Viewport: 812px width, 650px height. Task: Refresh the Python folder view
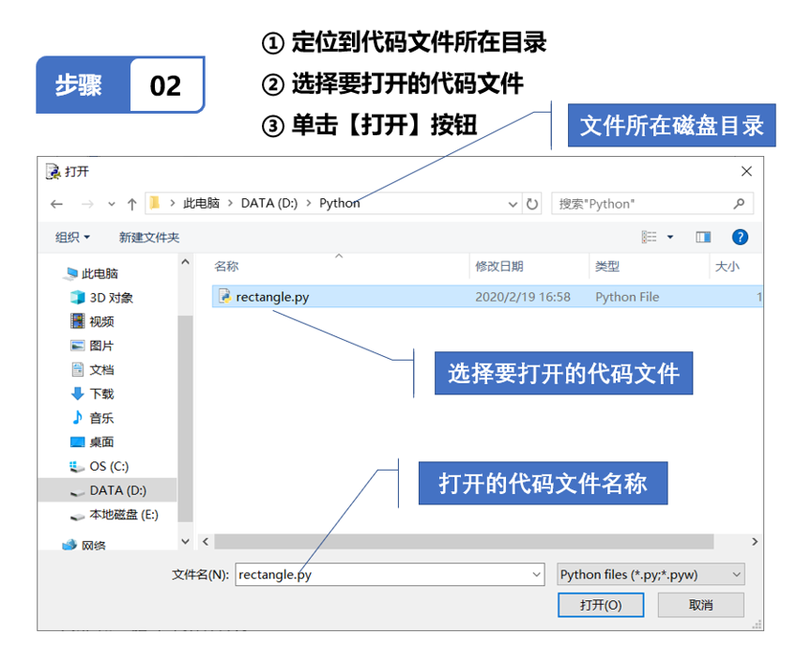click(532, 204)
